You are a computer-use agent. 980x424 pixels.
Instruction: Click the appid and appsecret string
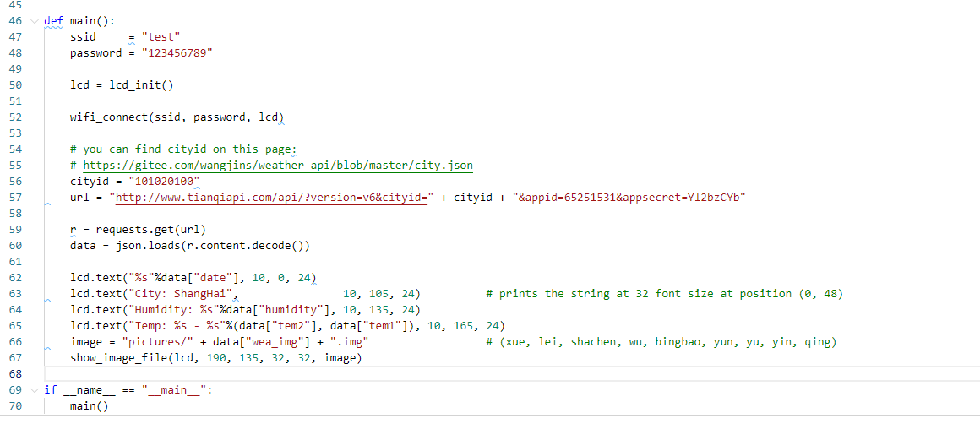(629, 198)
